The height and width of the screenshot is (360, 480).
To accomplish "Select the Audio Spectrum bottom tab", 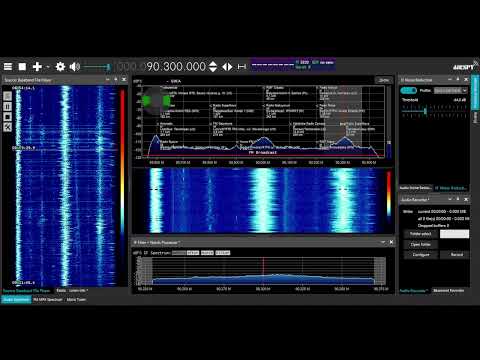I will 16,299.
